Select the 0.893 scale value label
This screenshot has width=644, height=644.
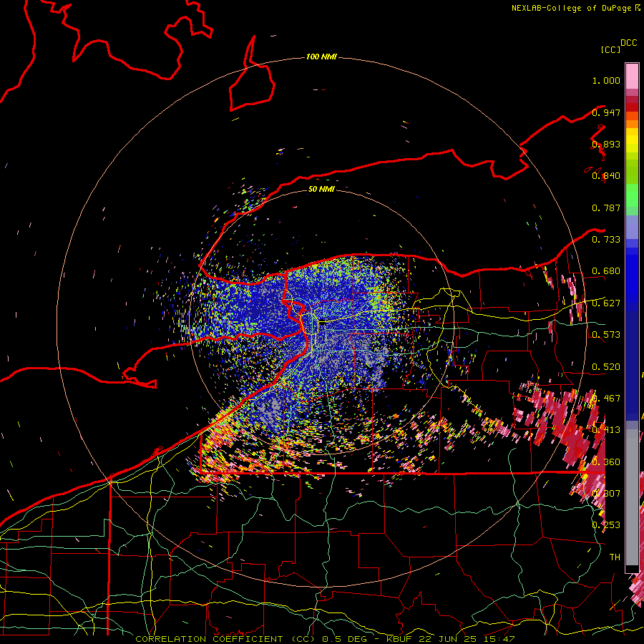click(x=606, y=144)
